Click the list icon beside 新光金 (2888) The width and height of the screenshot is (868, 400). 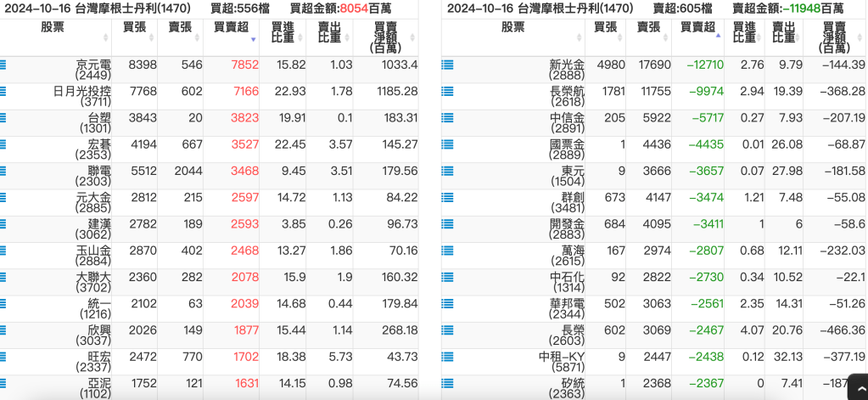447,65
